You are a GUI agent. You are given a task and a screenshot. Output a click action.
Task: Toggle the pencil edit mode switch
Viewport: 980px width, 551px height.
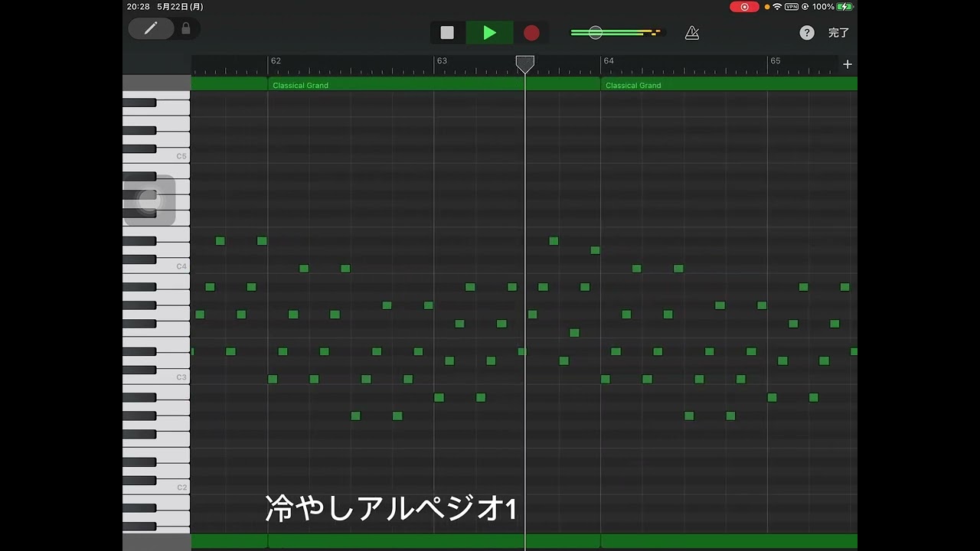click(x=151, y=28)
